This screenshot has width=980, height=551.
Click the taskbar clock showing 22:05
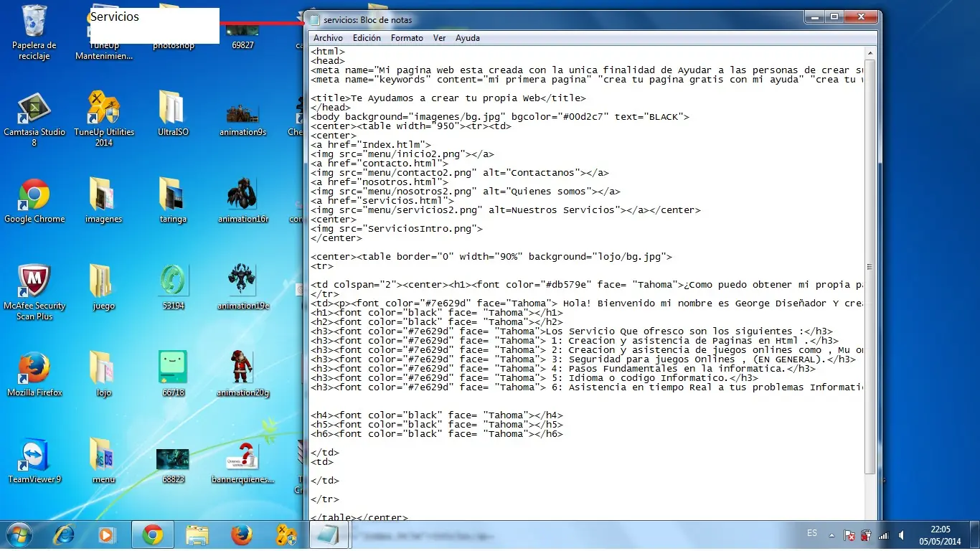(x=940, y=535)
